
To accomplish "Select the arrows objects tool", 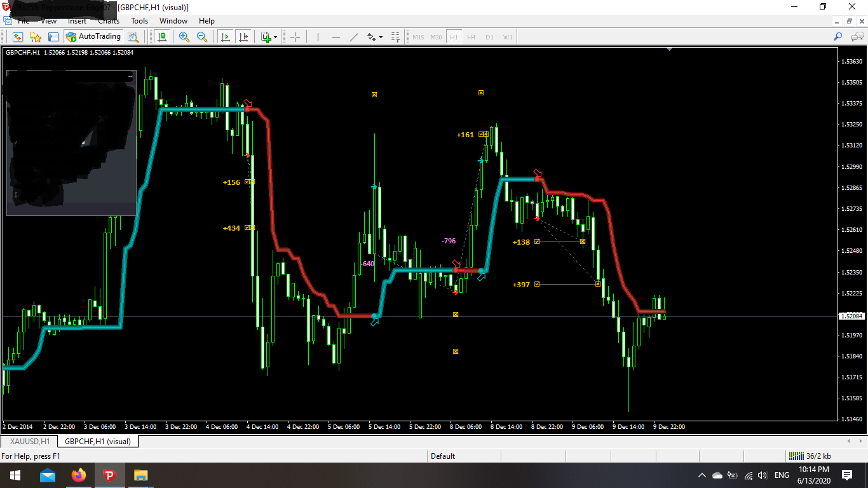I will (x=372, y=37).
